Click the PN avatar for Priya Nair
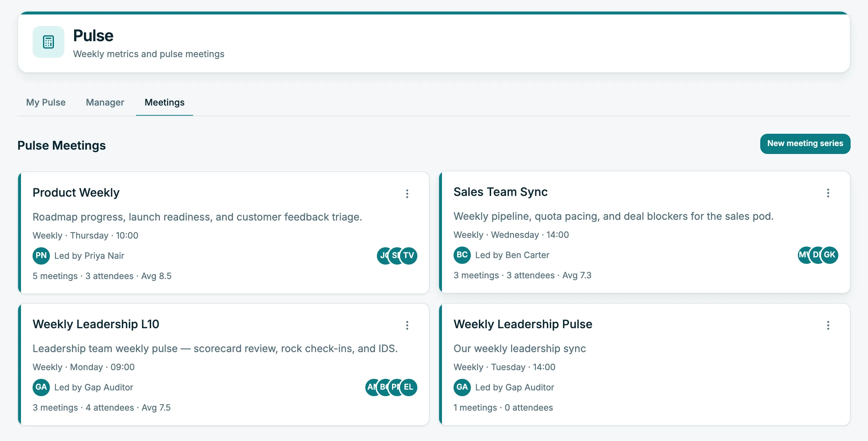This screenshot has height=441, width=868. click(41, 256)
